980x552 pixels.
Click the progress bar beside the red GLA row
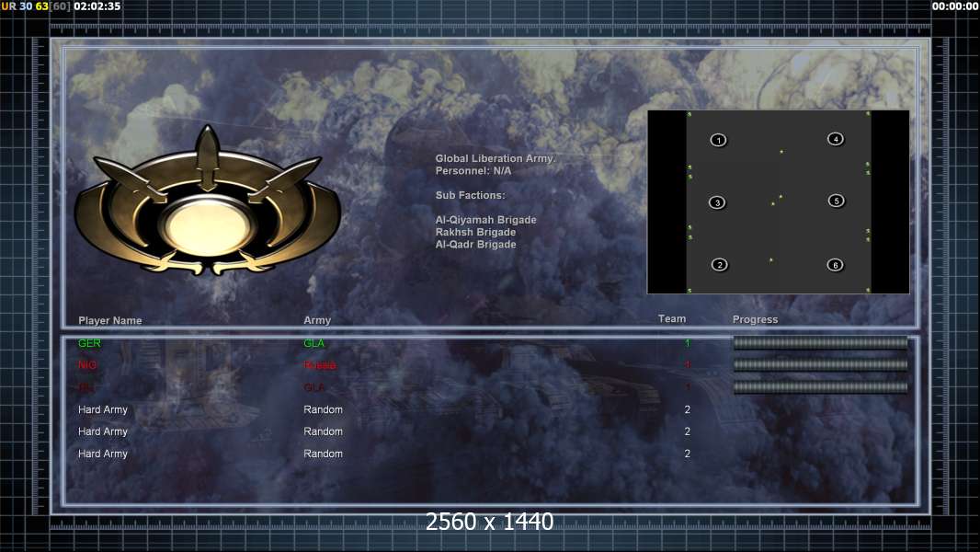(820, 387)
